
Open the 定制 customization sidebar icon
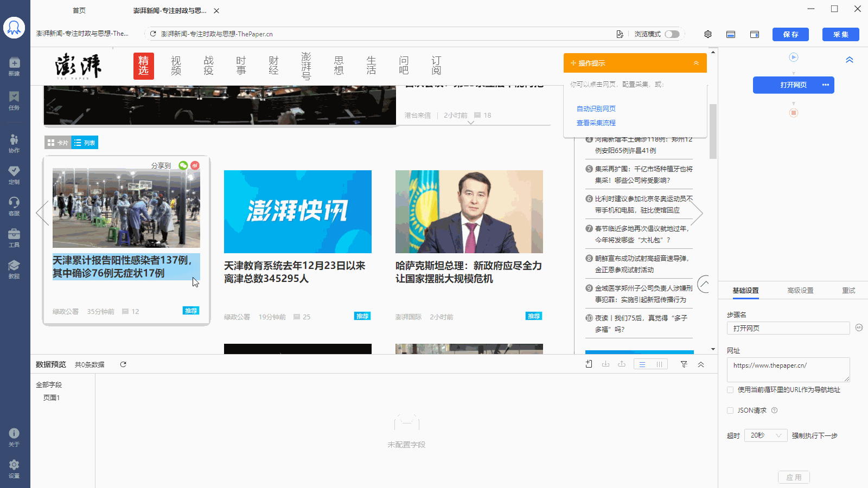click(x=14, y=175)
